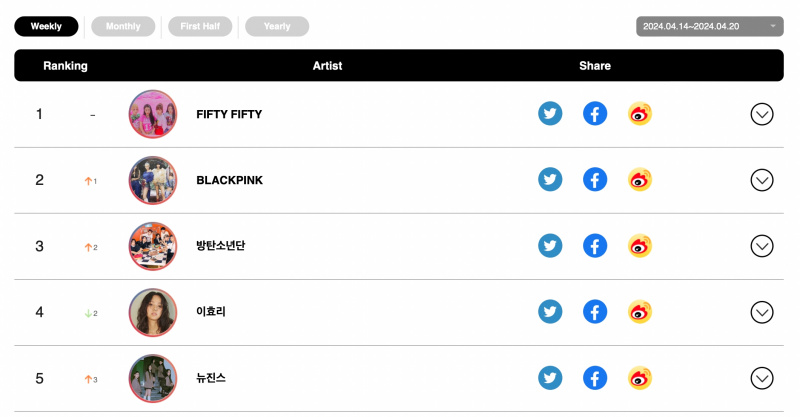Select the Yearly chart tab
This screenshot has height=417, width=800.
click(x=277, y=26)
